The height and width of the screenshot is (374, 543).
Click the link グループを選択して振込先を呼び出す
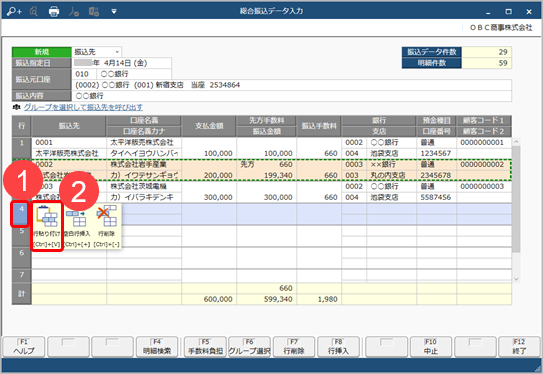point(83,107)
